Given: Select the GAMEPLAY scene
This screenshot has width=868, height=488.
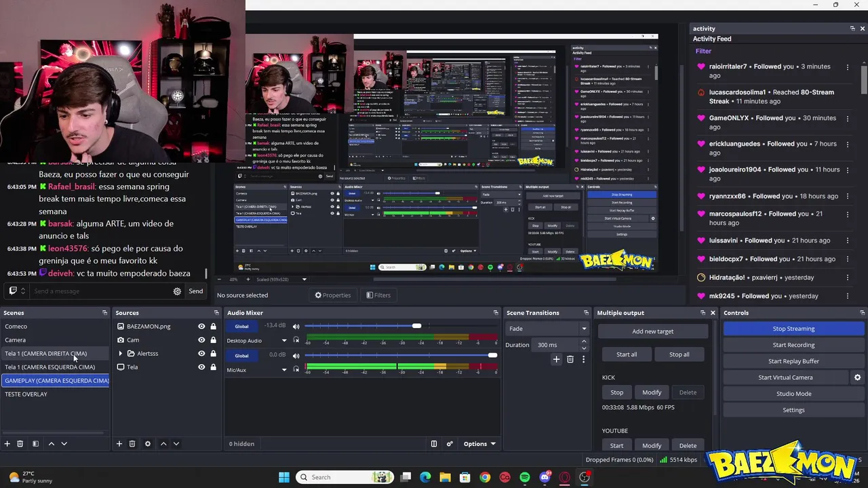Looking at the screenshot, I should (55, 380).
